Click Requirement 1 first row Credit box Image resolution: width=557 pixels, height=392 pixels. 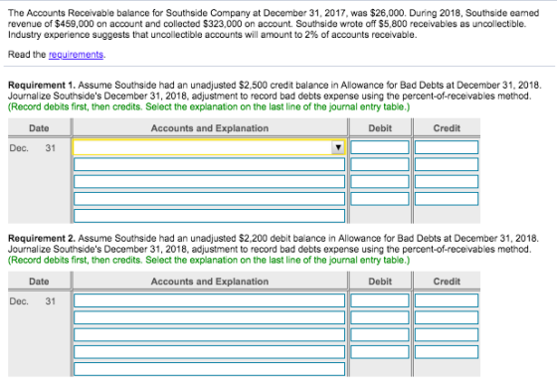click(x=447, y=147)
